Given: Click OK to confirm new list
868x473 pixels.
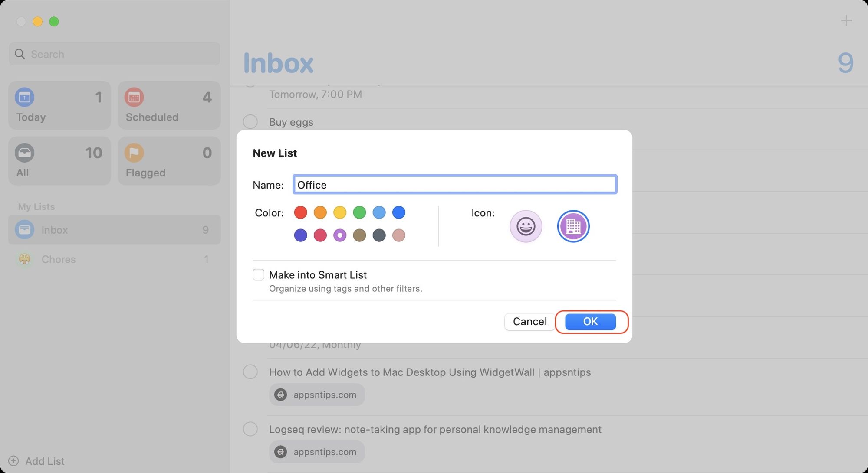Looking at the screenshot, I should click(x=590, y=321).
